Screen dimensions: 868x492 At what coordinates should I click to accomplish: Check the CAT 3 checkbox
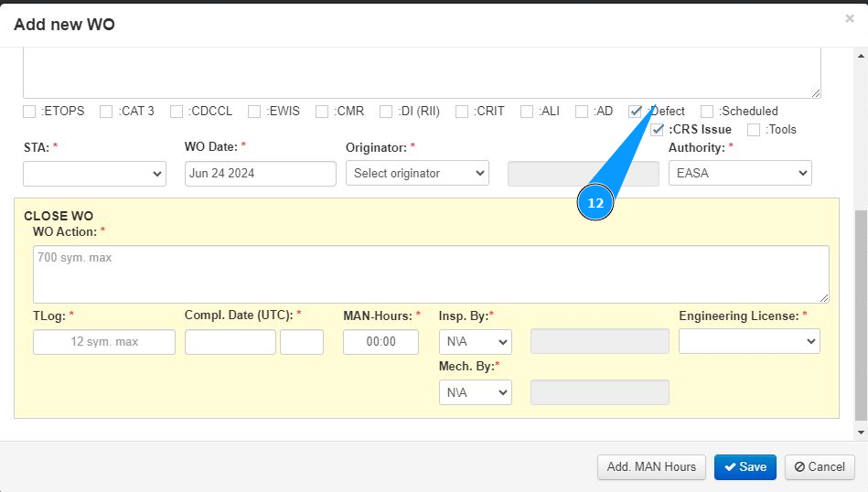point(107,112)
